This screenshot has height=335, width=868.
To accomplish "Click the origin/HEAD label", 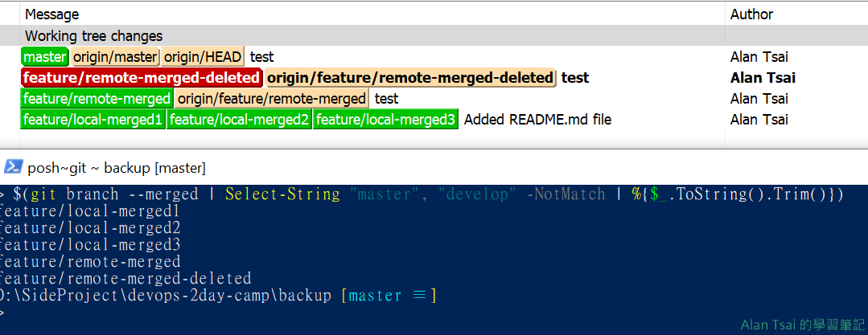I will (203, 57).
